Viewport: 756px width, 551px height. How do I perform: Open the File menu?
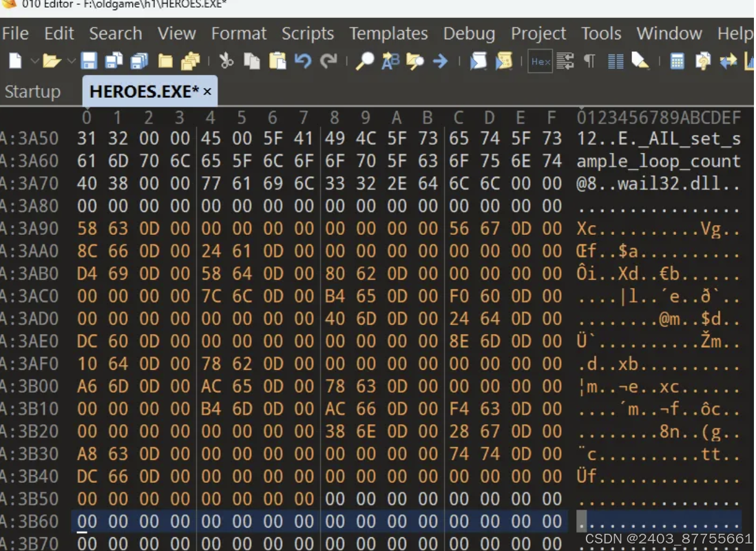pyautogui.click(x=15, y=33)
